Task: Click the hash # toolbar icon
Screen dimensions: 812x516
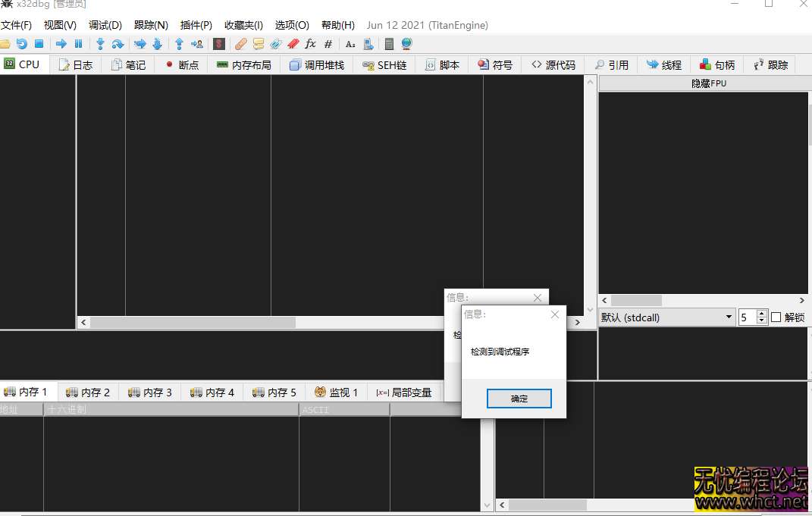Action: (x=328, y=44)
